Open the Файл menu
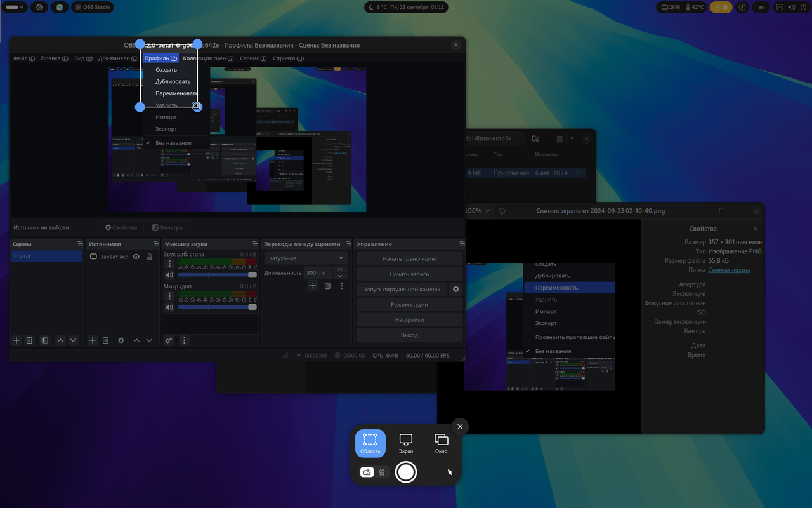812x508 pixels. (24, 58)
